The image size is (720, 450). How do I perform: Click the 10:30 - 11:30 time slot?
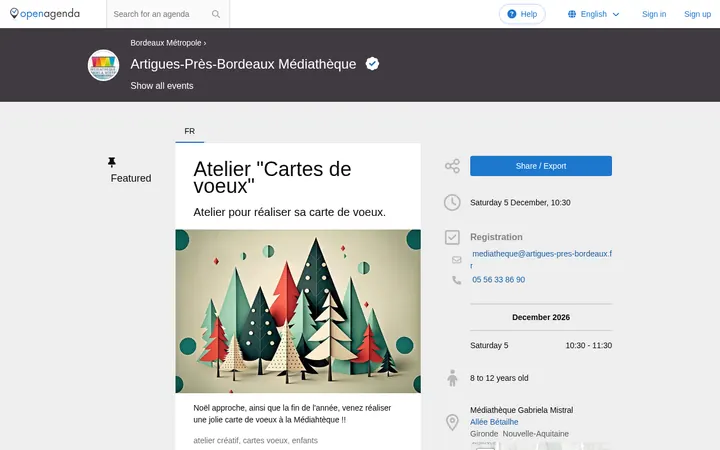[x=589, y=345]
